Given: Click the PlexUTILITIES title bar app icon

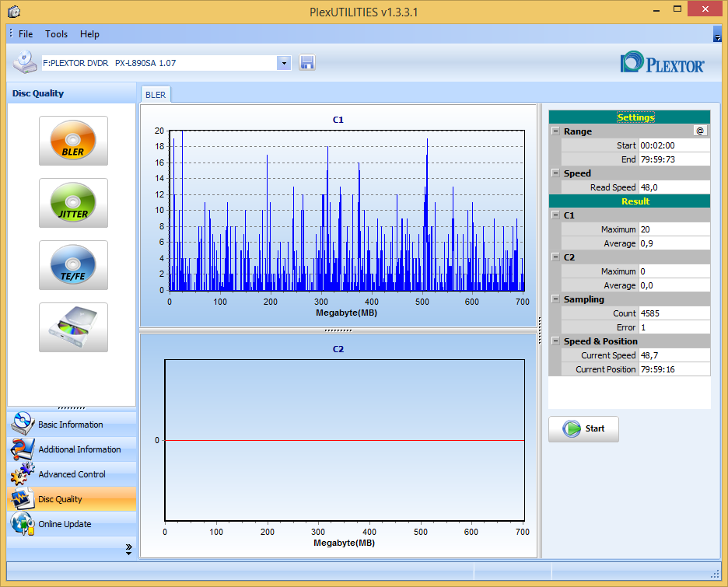Looking at the screenshot, I should click(14, 11).
